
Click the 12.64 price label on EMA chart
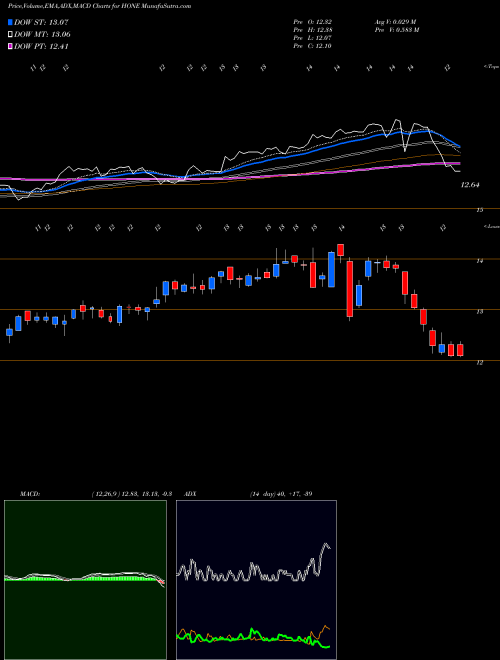(471, 184)
